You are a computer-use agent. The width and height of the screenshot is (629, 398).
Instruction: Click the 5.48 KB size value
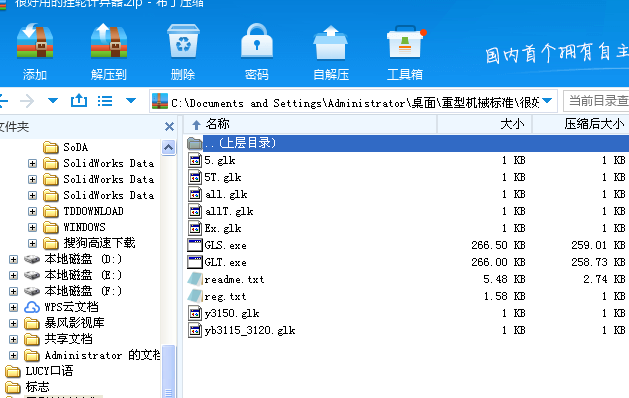point(504,279)
